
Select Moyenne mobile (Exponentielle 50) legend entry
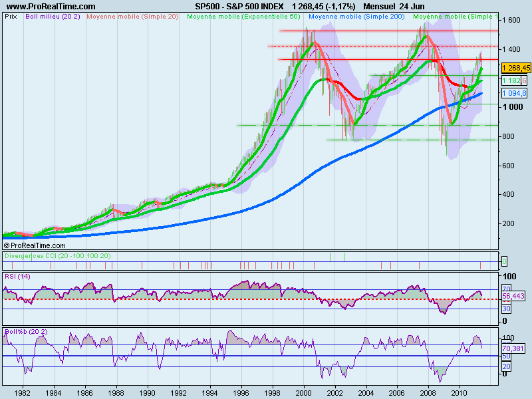pyautogui.click(x=243, y=17)
